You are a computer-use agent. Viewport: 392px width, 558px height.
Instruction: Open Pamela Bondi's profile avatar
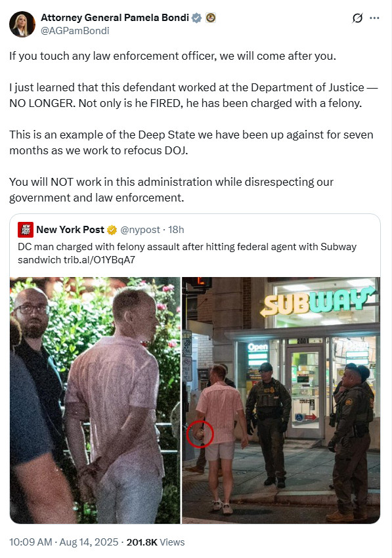pos(22,24)
